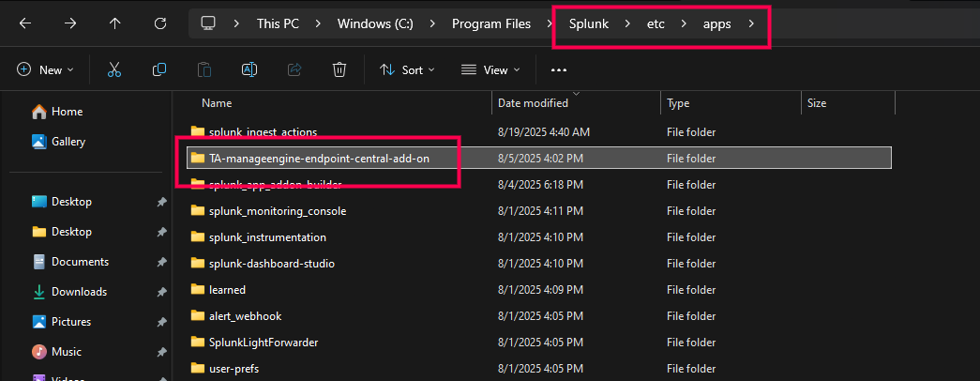
Task: Click the Cut scissors icon
Action: click(114, 69)
